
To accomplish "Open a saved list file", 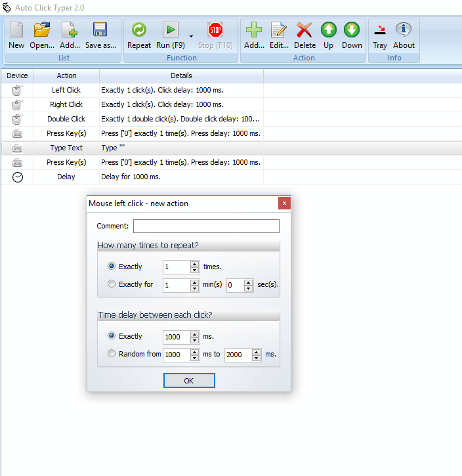I will coord(42,35).
